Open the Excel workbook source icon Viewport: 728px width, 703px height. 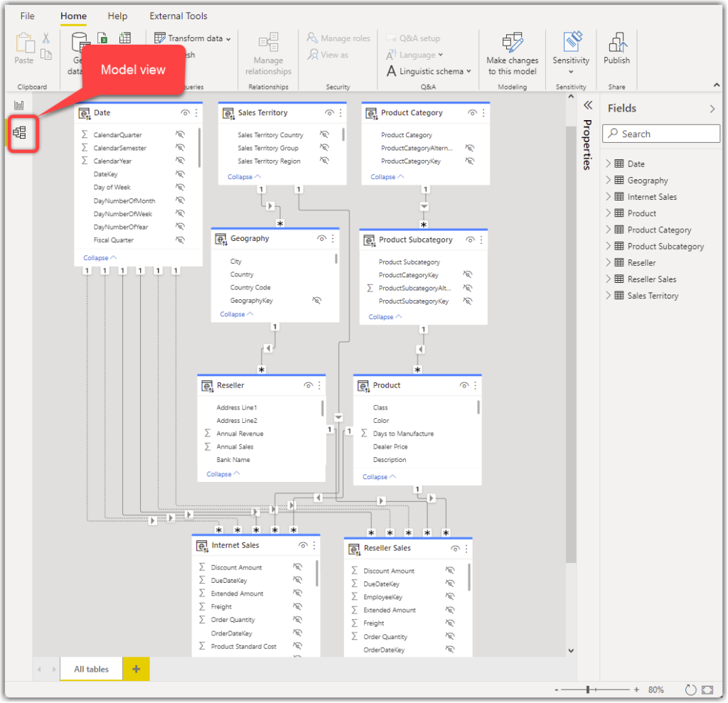[103, 38]
